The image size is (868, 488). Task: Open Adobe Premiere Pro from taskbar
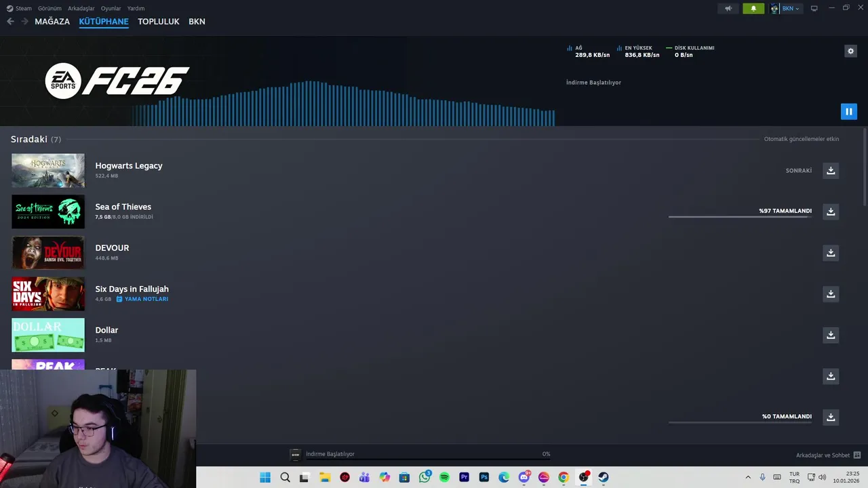click(464, 477)
